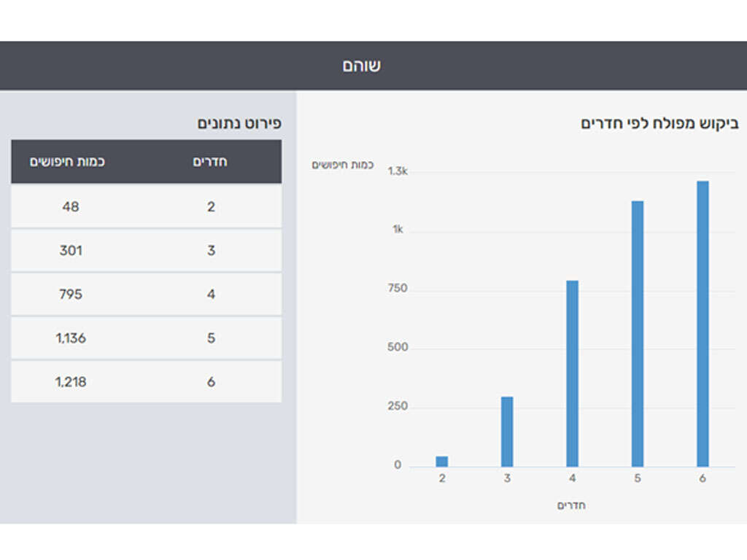
Task: Select the 4 rooms bar in chart
Action: tap(572, 373)
